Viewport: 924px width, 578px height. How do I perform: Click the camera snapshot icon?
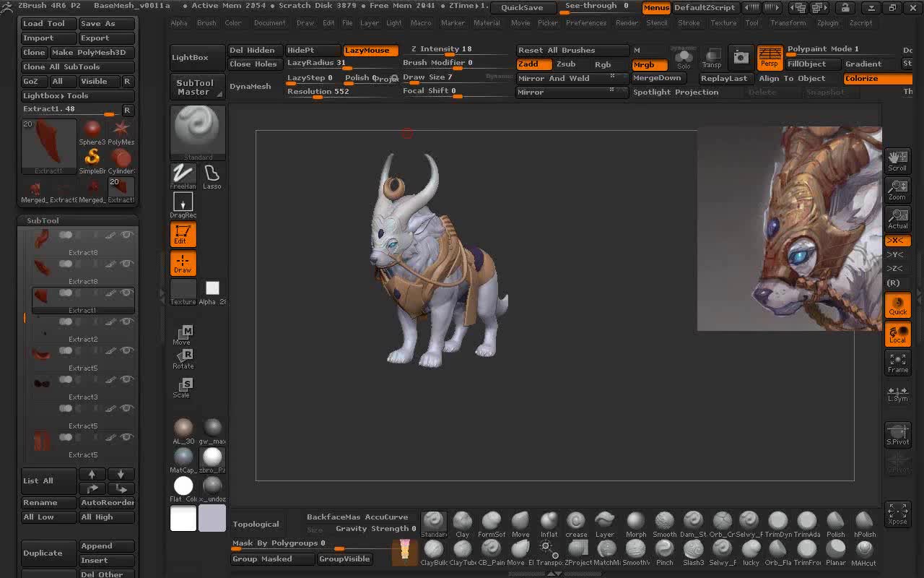coord(741,57)
